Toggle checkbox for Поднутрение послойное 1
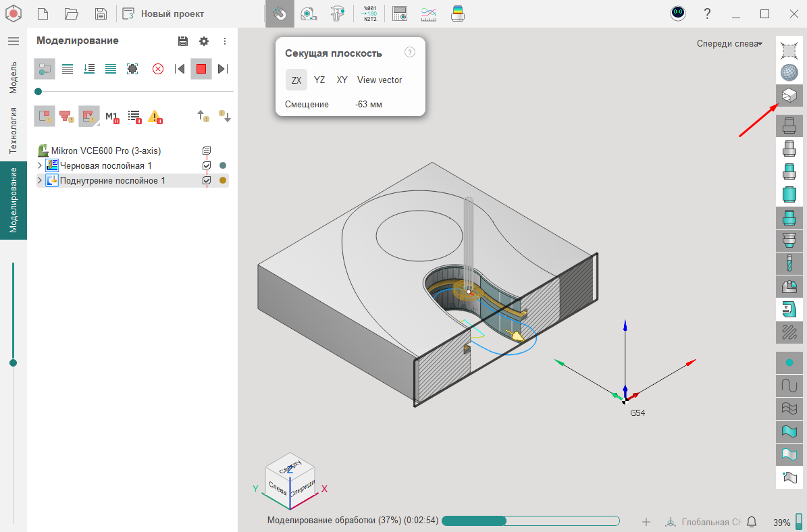This screenshot has height=532, width=807. coord(207,180)
